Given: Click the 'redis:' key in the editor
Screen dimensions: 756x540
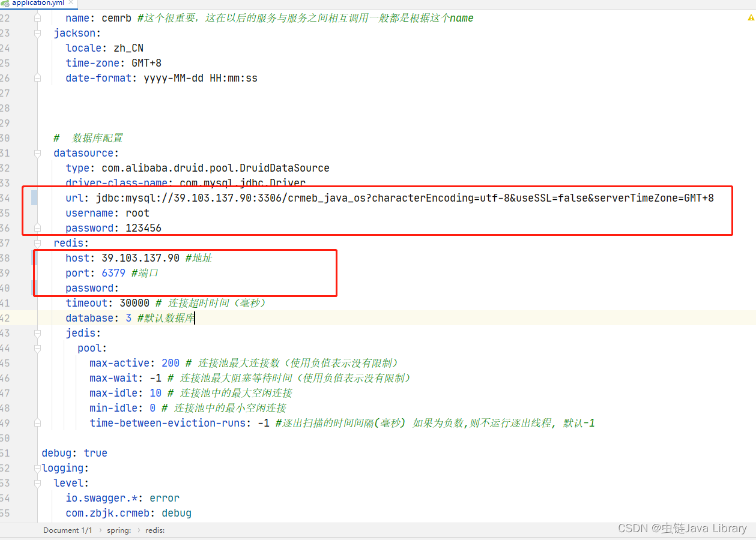Looking at the screenshot, I should [x=71, y=243].
